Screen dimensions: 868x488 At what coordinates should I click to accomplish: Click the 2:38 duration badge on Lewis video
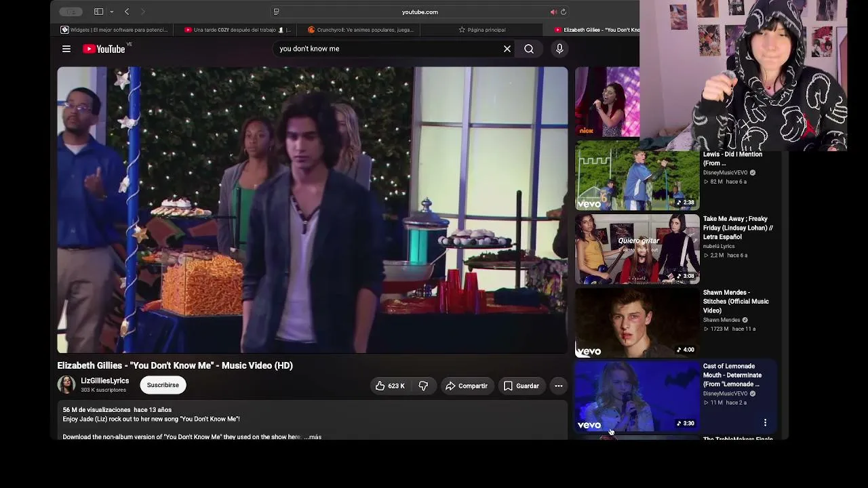(686, 203)
